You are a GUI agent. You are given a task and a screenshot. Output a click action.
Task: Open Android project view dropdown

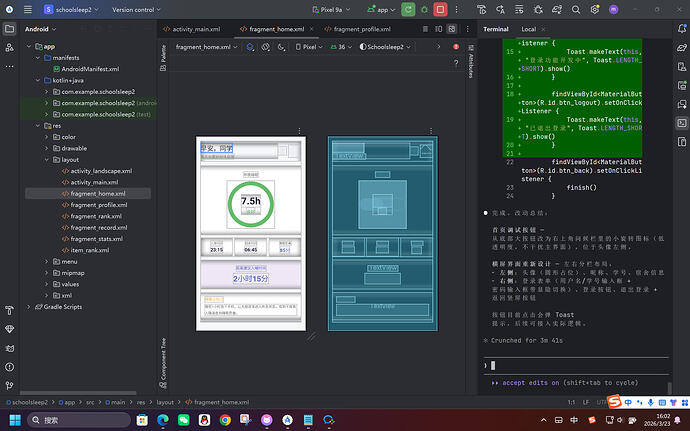40,29
